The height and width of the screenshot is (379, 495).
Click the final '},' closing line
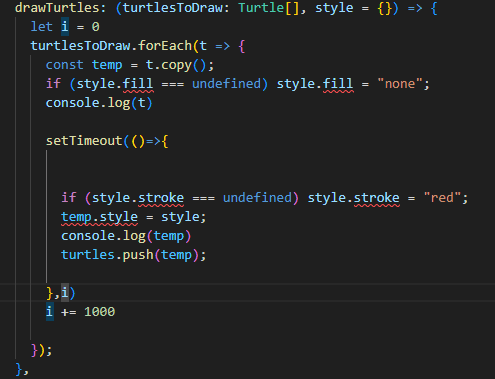tap(22, 369)
